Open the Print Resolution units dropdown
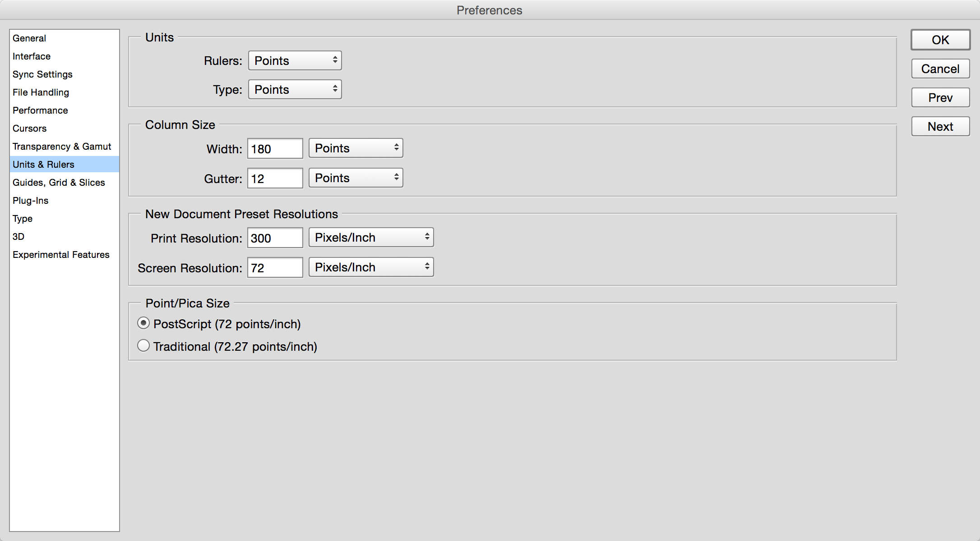The height and width of the screenshot is (541, 980). pyautogui.click(x=371, y=237)
